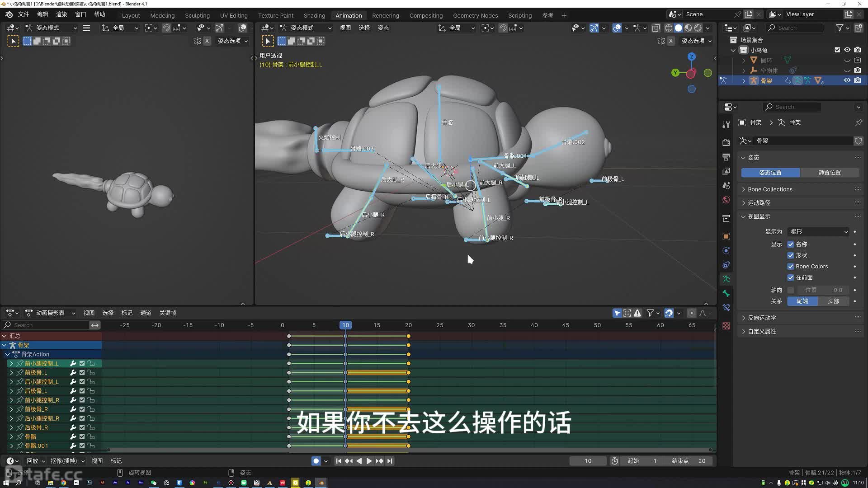Viewport: 868px width, 488px height.
Task: Mute channel 前极骨_L via its checkbox
Action: tap(82, 373)
